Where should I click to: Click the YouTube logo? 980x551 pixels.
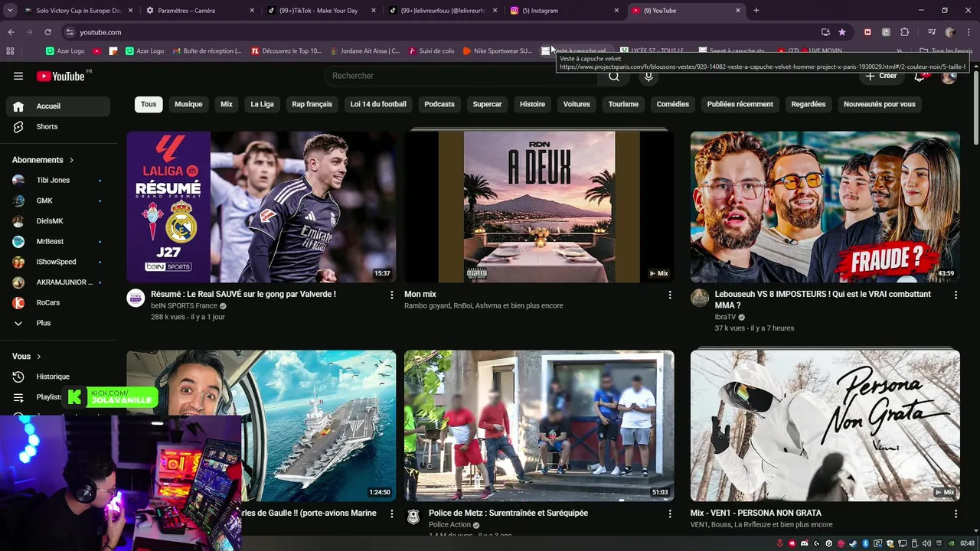point(60,76)
